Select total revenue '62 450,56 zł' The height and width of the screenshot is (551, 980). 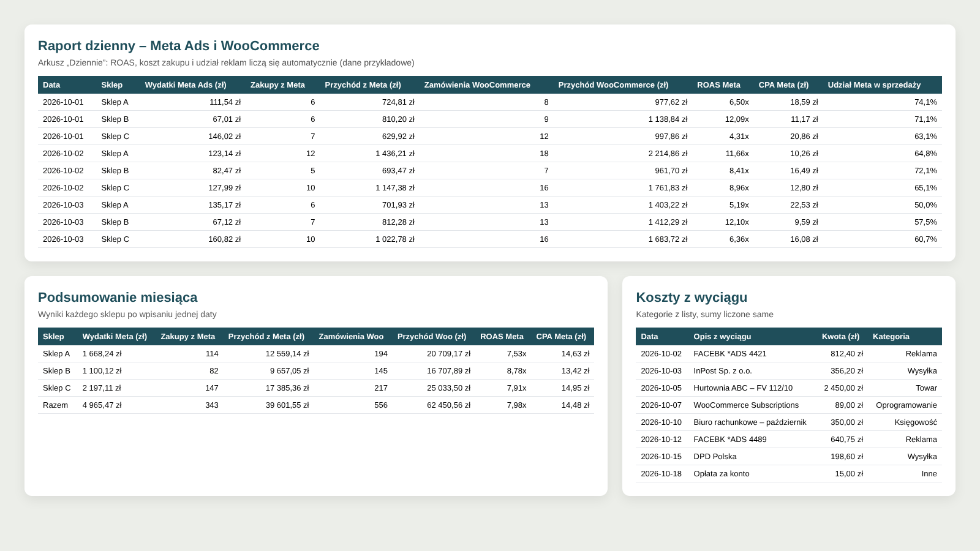[x=448, y=405]
